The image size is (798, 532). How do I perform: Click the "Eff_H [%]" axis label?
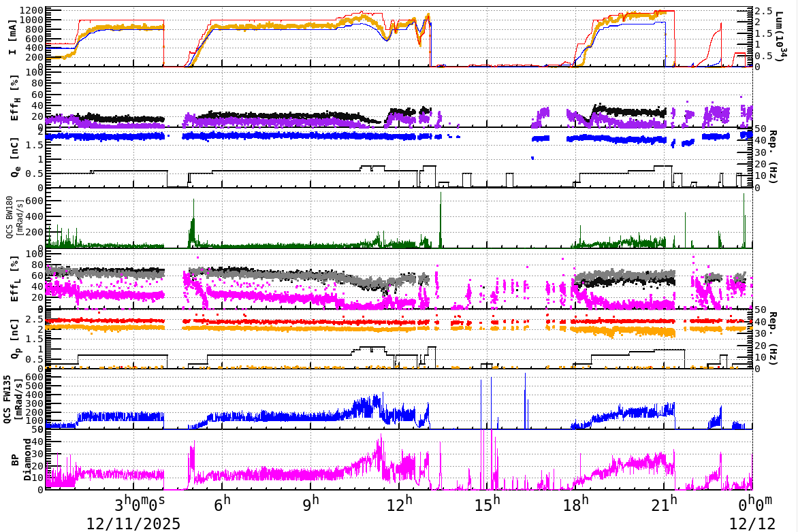(x=14, y=98)
